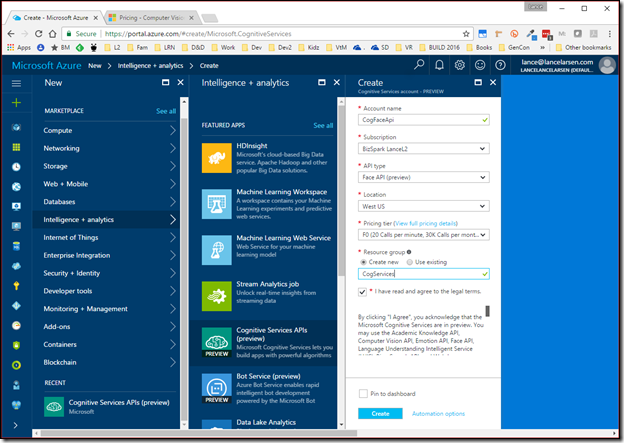Expand the sidebar with bottom chevron
The height and width of the screenshot is (443, 624).
[16, 425]
